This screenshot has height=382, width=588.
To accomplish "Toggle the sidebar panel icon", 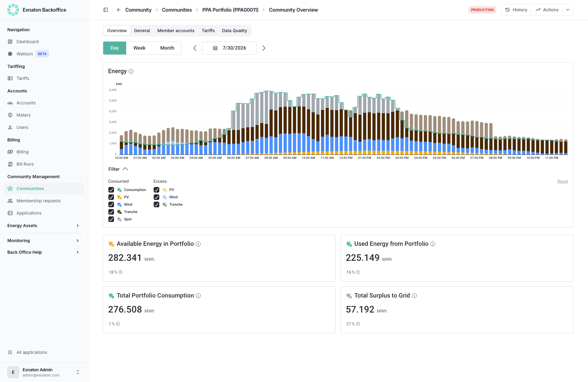I will [106, 10].
